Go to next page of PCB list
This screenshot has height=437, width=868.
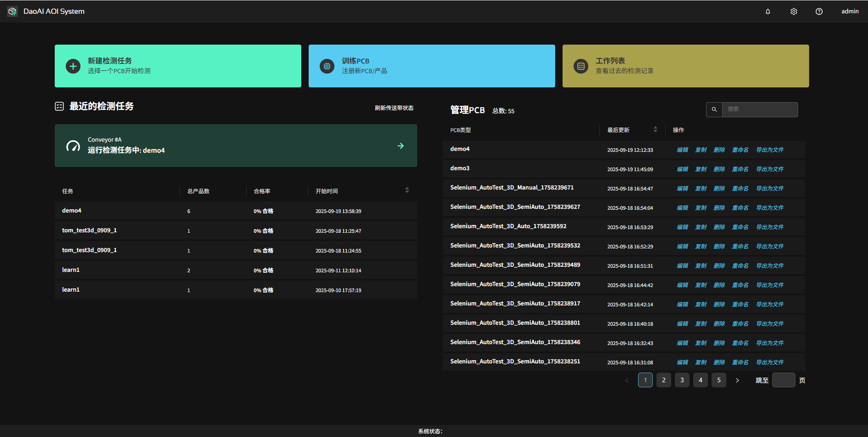click(x=737, y=380)
